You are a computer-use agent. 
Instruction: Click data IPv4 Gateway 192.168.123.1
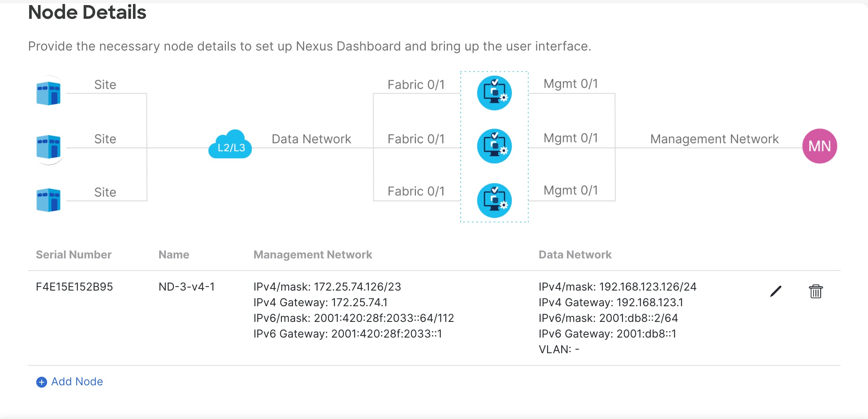click(x=611, y=302)
